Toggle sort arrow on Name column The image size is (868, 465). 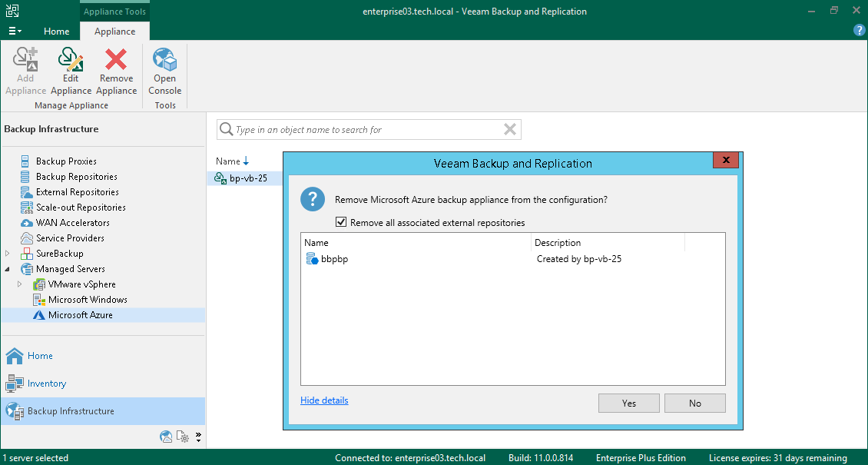click(x=247, y=161)
